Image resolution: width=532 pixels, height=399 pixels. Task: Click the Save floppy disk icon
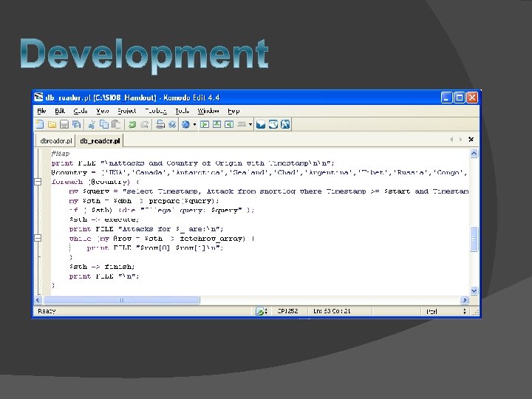click(64, 125)
